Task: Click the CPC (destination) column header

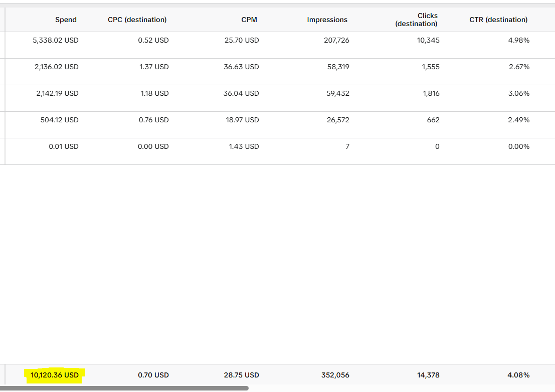Action: coord(137,20)
